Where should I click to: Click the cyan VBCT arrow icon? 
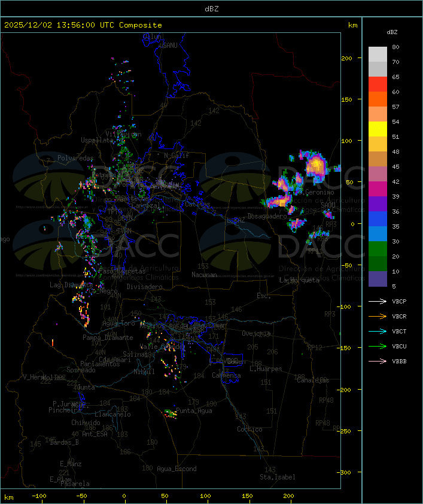click(378, 331)
